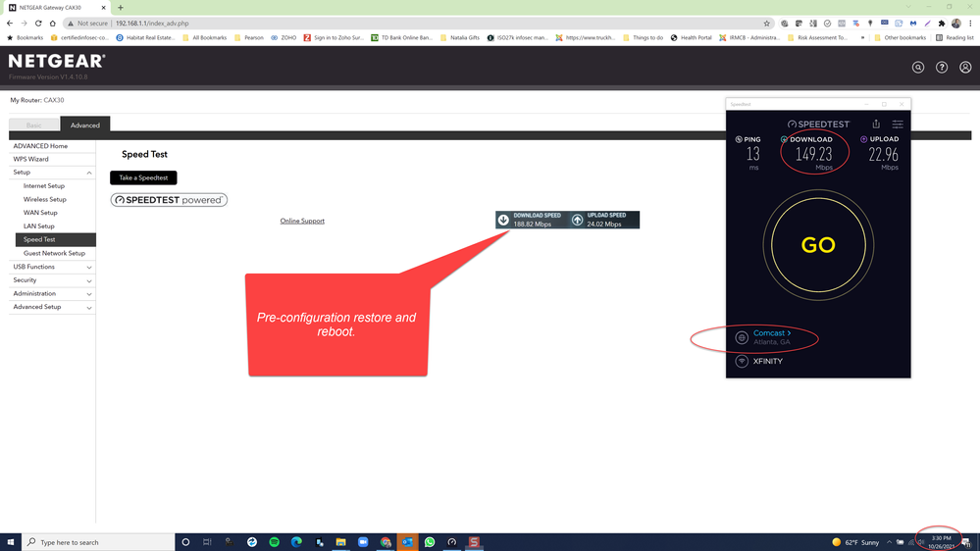Viewport: 980px width, 551px height.
Task: Open Outlook from the taskbar
Action: (407, 542)
